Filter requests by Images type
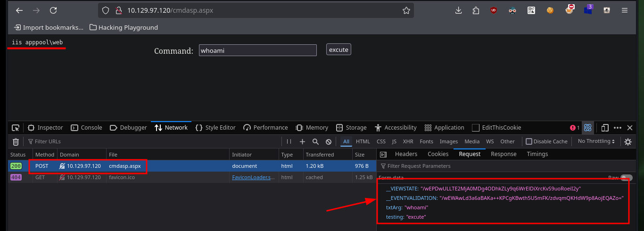The width and height of the screenshot is (644, 231). (x=449, y=141)
